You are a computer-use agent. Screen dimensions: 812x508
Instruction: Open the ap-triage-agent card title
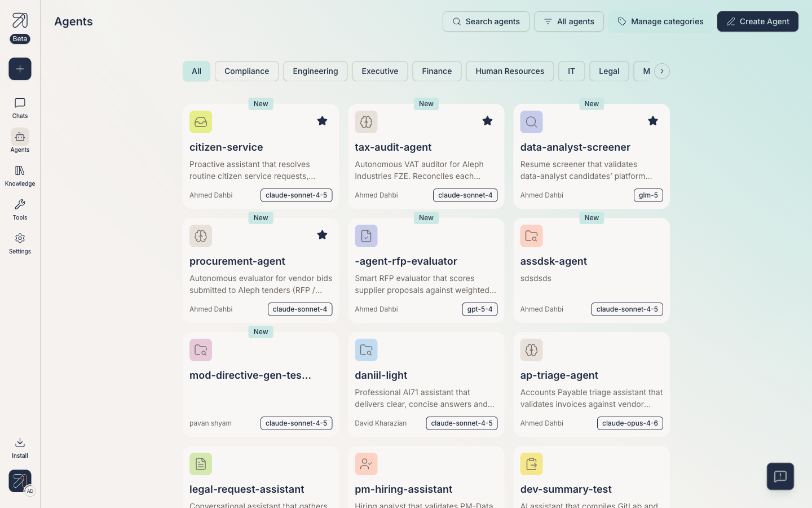pos(559,375)
